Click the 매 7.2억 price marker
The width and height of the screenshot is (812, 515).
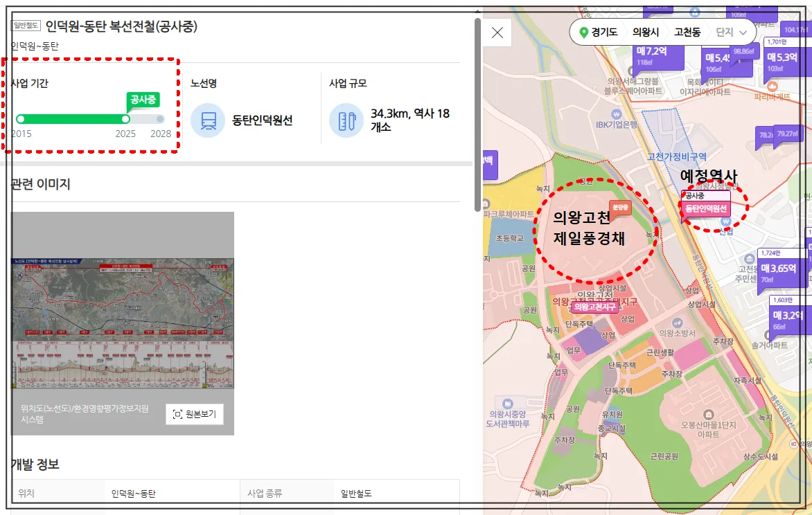[x=657, y=57]
